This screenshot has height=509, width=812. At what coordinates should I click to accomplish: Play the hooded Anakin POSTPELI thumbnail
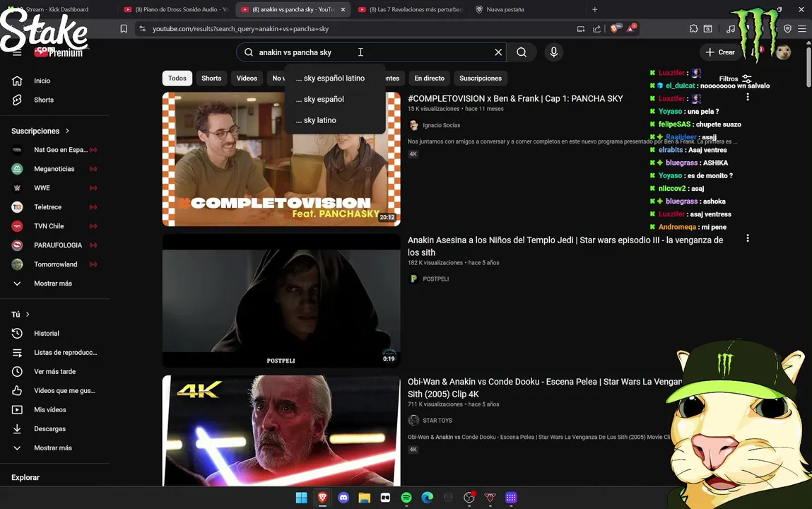tap(281, 301)
